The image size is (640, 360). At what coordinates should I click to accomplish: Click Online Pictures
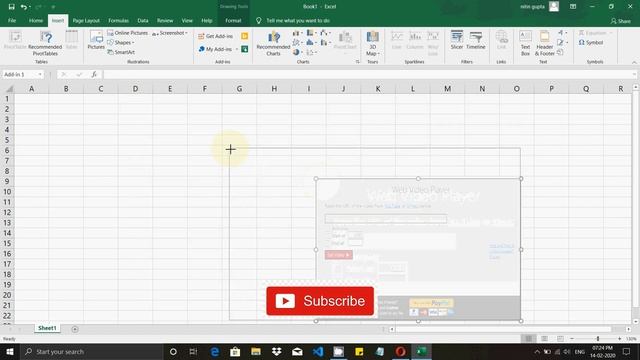point(127,33)
